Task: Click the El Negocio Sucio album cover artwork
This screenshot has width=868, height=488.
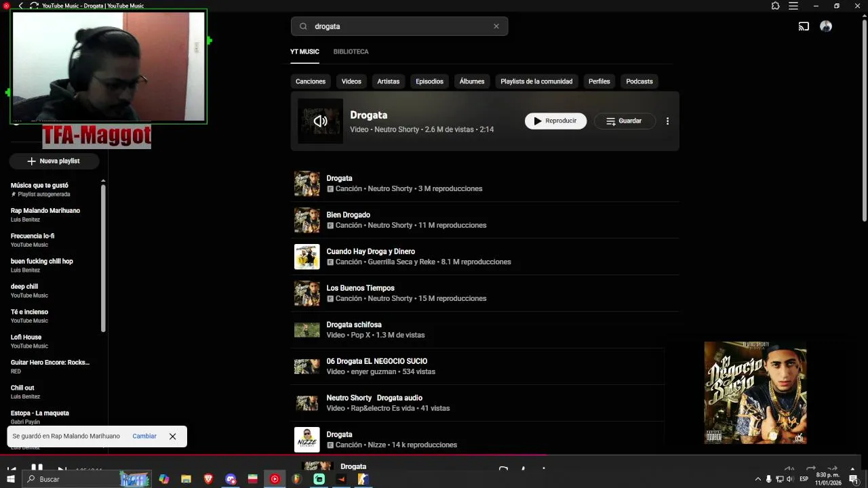Action: 755,392
